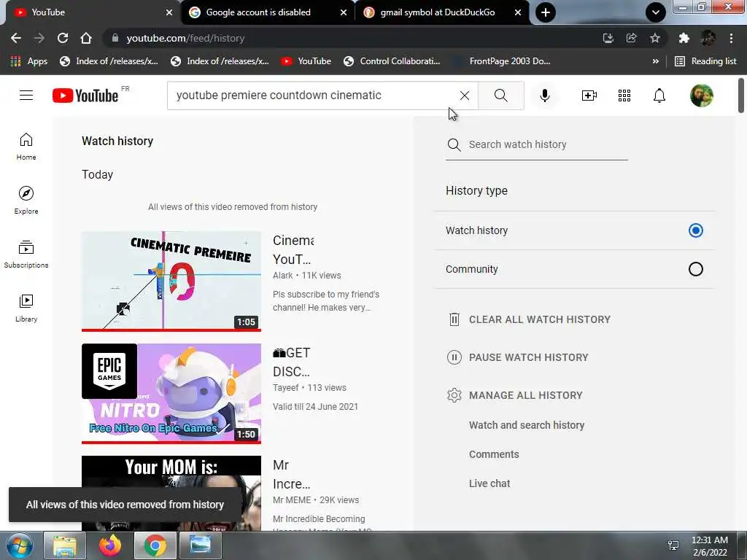Open the YouTube hamburger guide menu
The image size is (747, 560).
(26, 96)
